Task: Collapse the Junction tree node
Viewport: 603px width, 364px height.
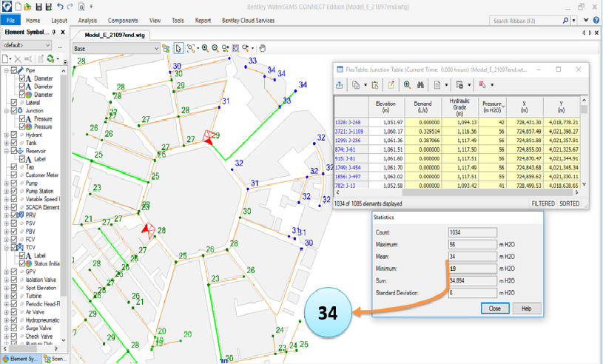Action: [6, 111]
